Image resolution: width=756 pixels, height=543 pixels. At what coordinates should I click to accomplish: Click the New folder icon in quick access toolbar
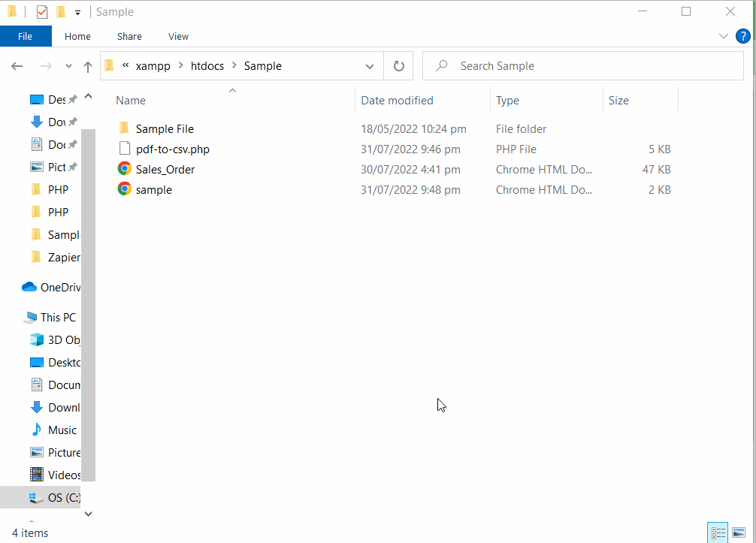tap(61, 12)
